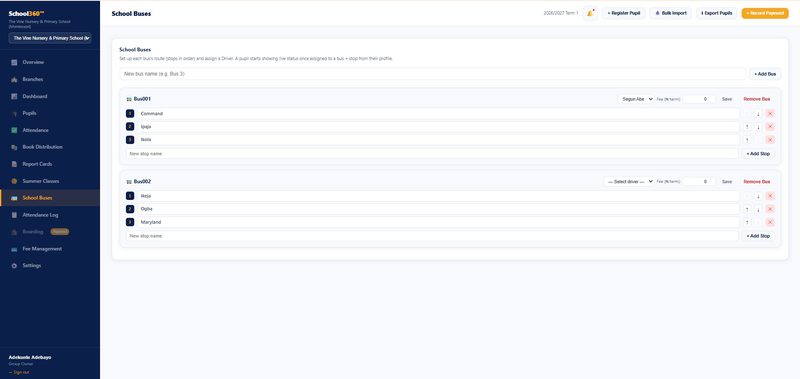
Task: Move the Ogba stop up
Action: tap(747, 209)
